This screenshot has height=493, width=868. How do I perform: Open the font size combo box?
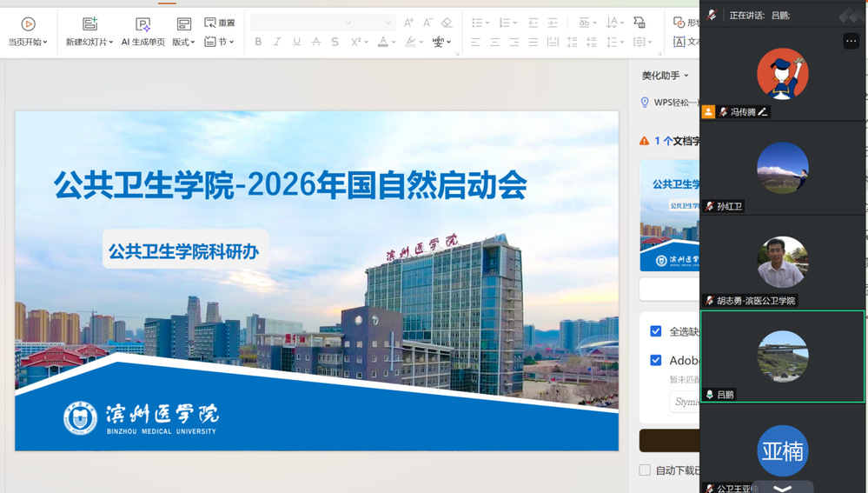(374, 22)
